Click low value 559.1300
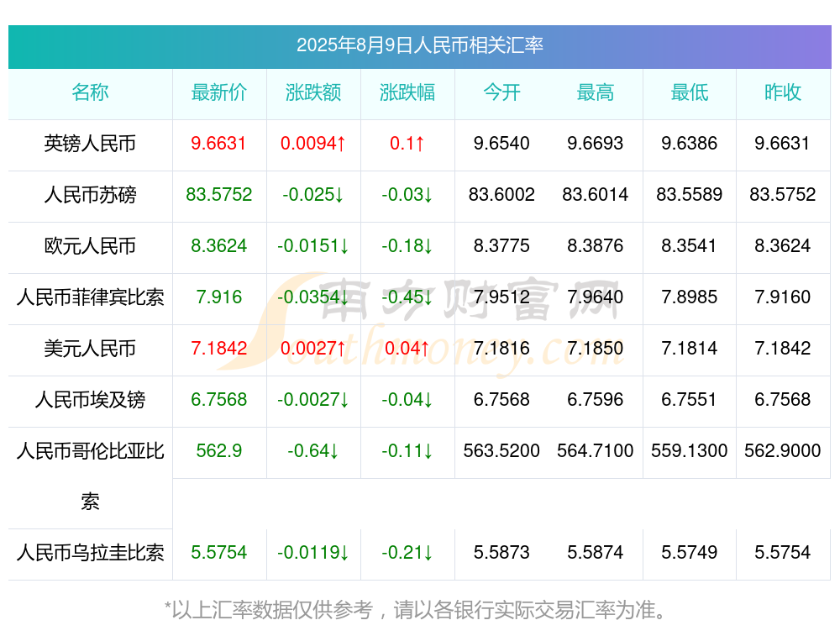This screenshot has width=840, height=636. (x=690, y=450)
